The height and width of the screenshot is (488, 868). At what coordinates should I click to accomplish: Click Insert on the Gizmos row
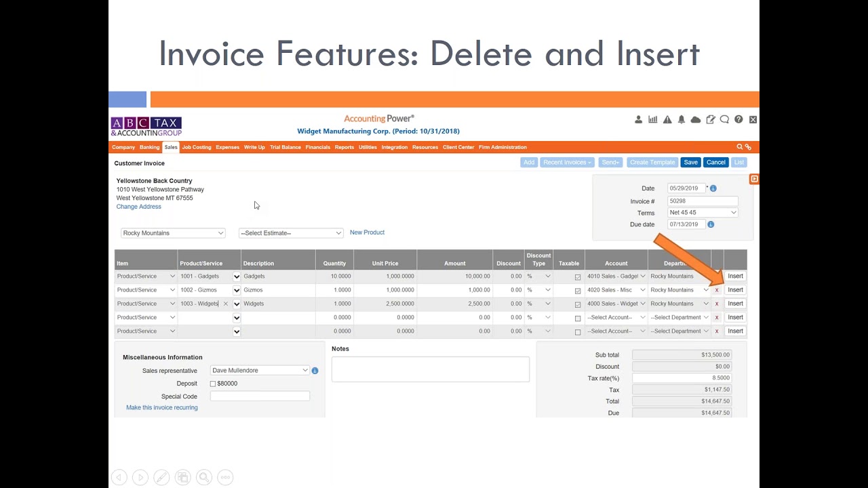[x=735, y=290]
